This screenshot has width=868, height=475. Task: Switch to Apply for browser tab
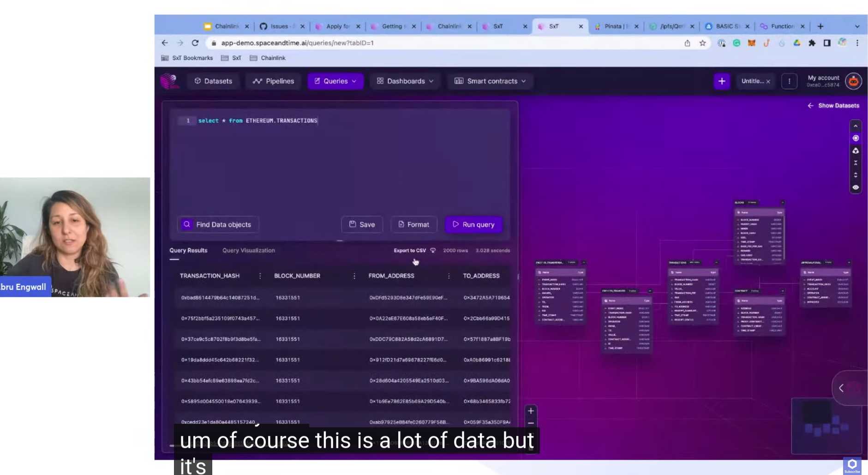(x=337, y=26)
